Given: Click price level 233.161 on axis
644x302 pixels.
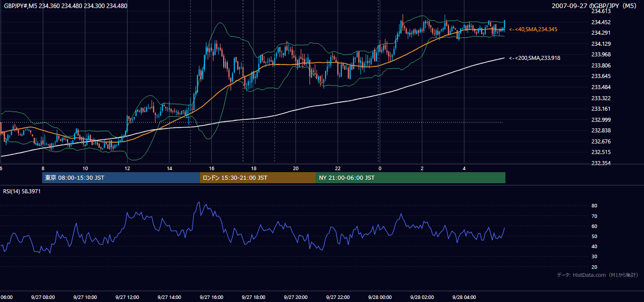Looking at the screenshot, I should click(x=601, y=109).
